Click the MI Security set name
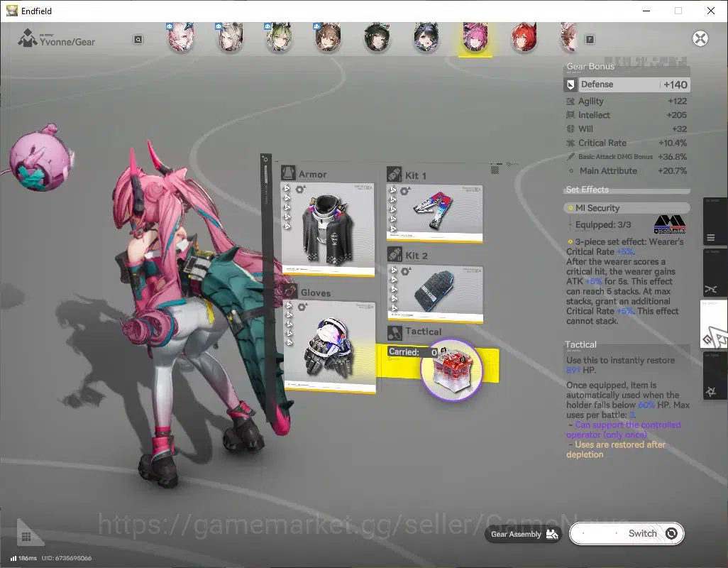 pos(597,208)
